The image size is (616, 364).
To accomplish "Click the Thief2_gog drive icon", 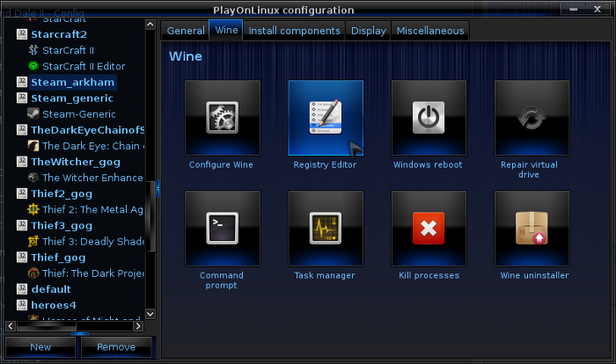I will point(22,193).
